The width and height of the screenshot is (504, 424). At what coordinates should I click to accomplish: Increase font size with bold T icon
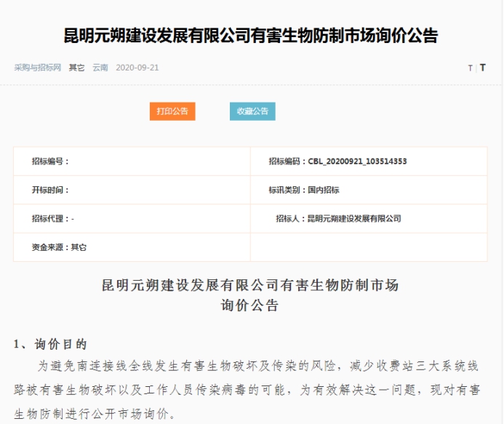(483, 68)
